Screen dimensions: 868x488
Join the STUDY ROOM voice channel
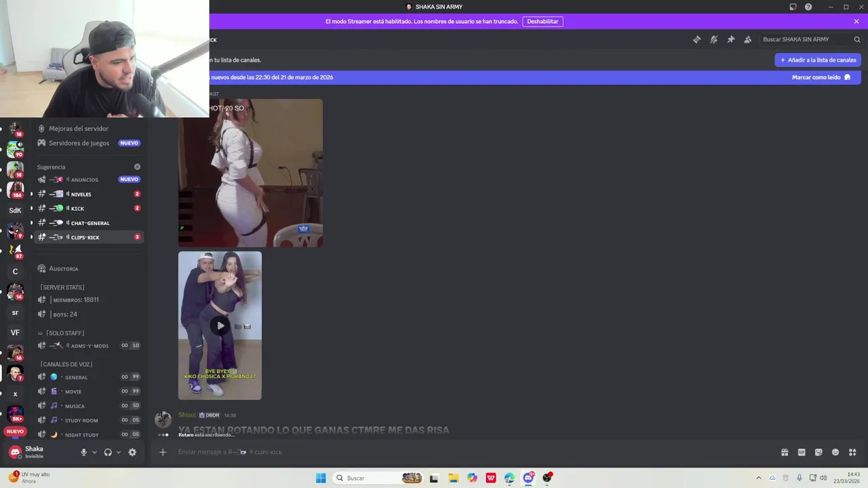coord(90,420)
